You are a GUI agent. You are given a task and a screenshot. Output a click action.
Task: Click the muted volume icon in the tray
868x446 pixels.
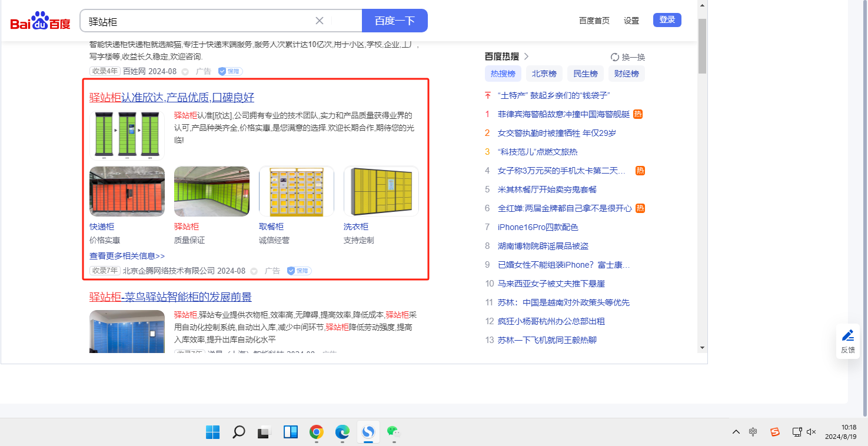click(x=812, y=432)
